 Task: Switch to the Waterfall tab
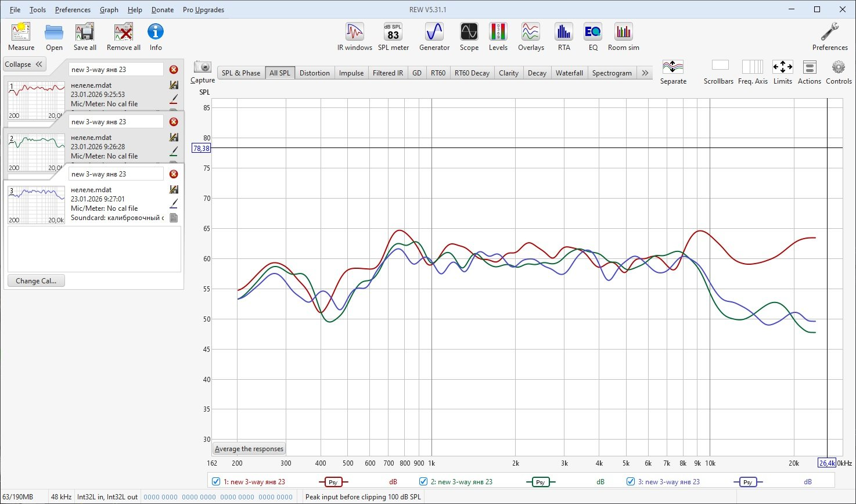tap(569, 73)
